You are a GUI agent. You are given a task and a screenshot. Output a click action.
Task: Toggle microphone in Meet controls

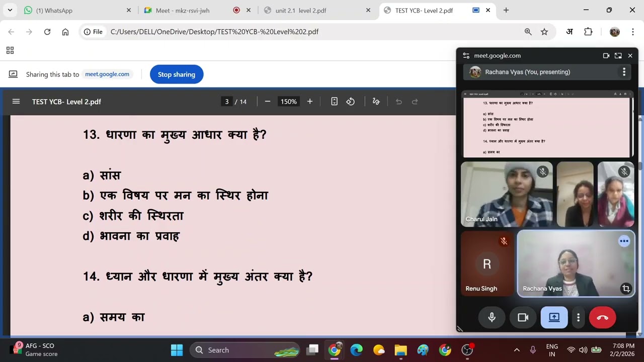point(492,318)
